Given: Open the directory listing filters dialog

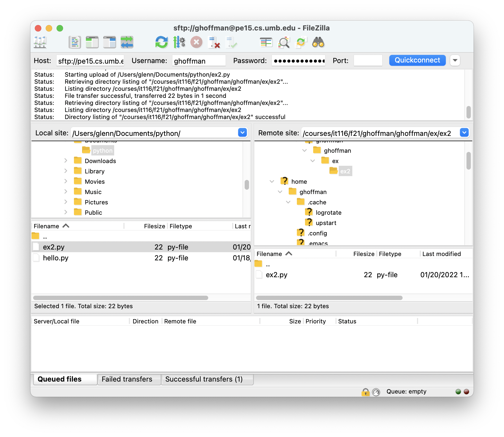Looking at the screenshot, I should (x=266, y=42).
